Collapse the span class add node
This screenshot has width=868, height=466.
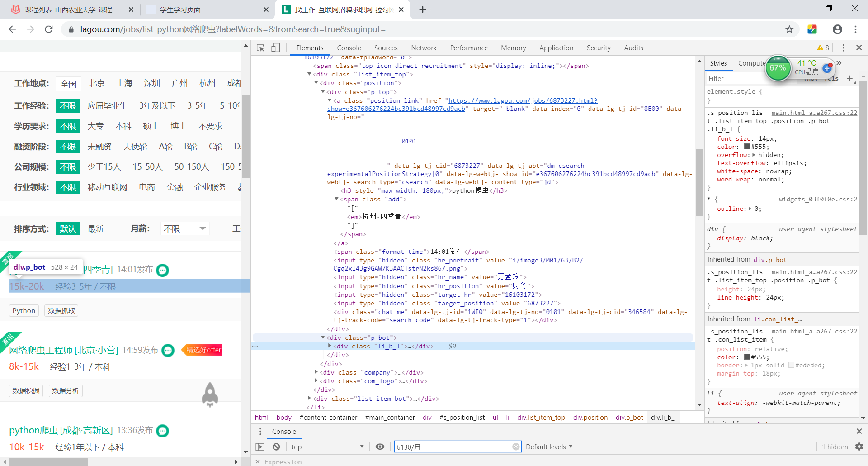336,199
